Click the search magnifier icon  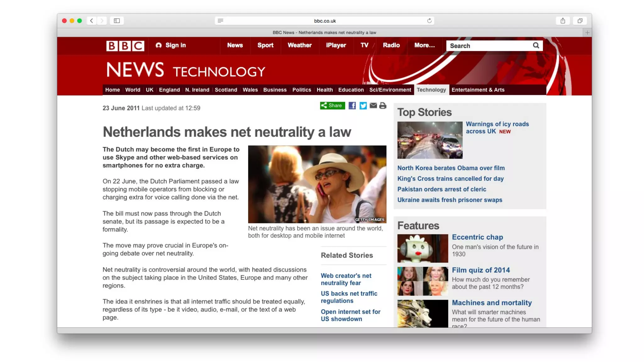[536, 46]
